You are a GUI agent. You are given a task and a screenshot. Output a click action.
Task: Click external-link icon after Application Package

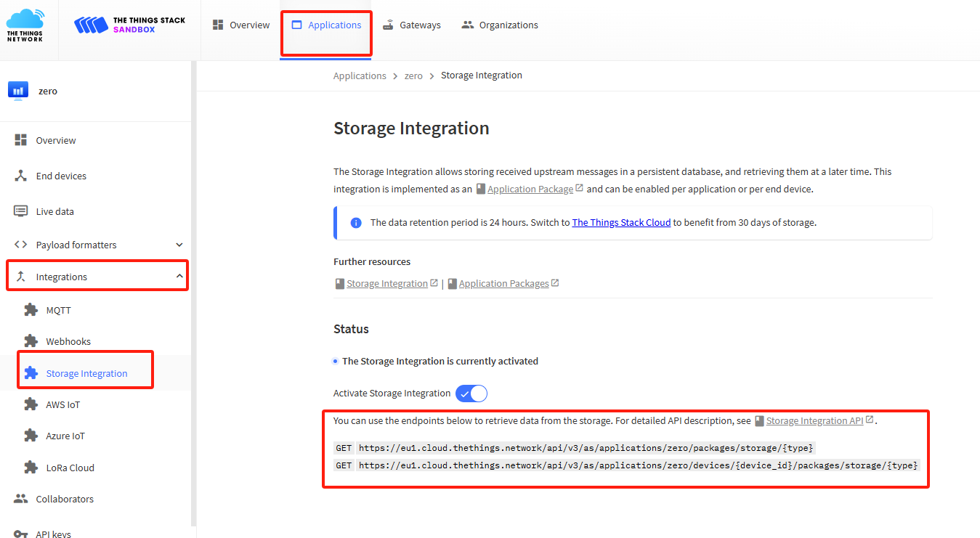pyautogui.click(x=579, y=188)
